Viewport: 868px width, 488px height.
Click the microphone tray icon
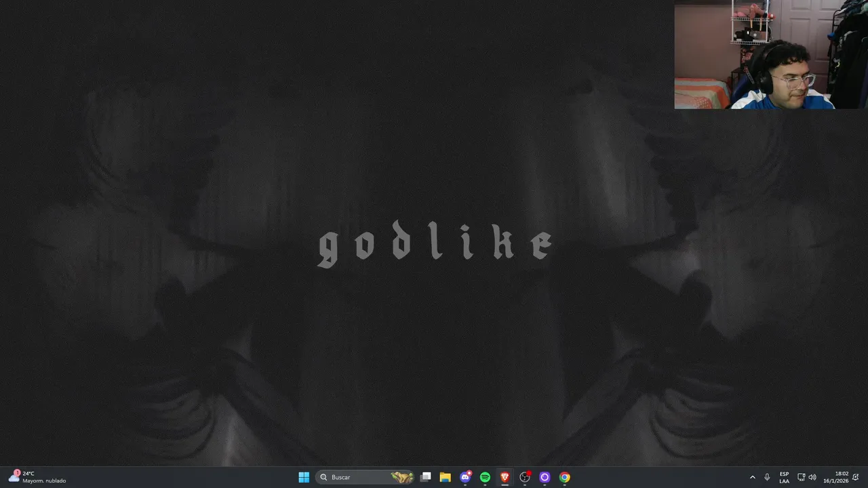(767, 477)
